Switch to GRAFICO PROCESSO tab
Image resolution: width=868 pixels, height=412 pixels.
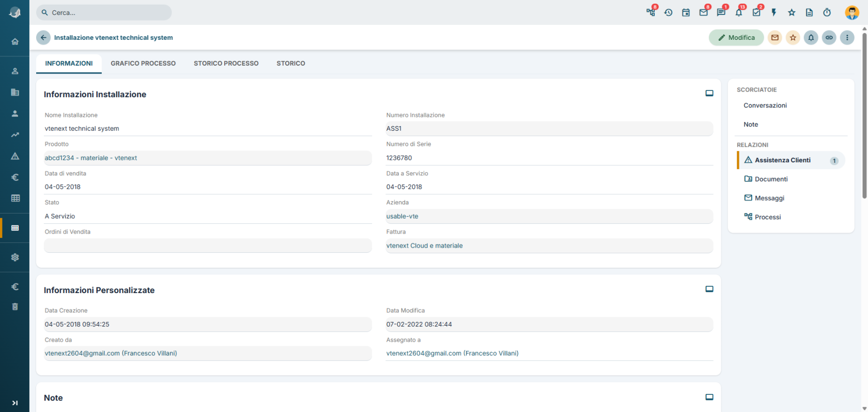pos(143,63)
